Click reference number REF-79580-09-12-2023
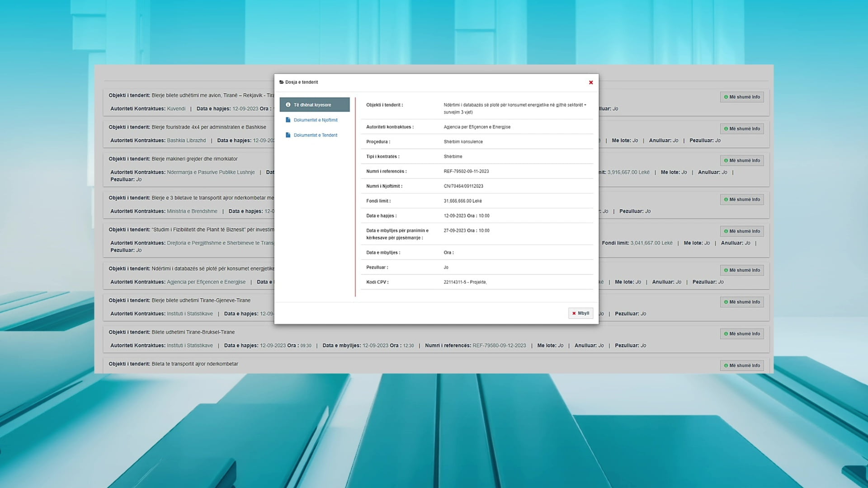Image resolution: width=868 pixels, height=488 pixels. click(499, 346)
